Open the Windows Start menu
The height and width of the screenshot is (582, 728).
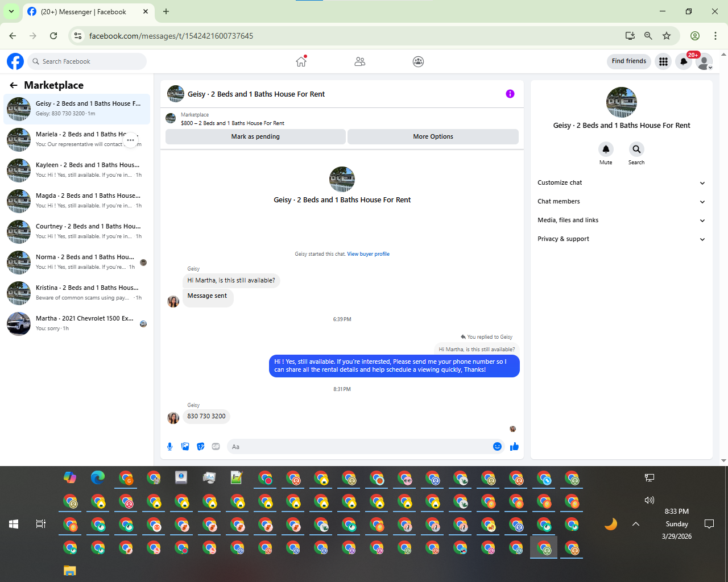(14, 524)
